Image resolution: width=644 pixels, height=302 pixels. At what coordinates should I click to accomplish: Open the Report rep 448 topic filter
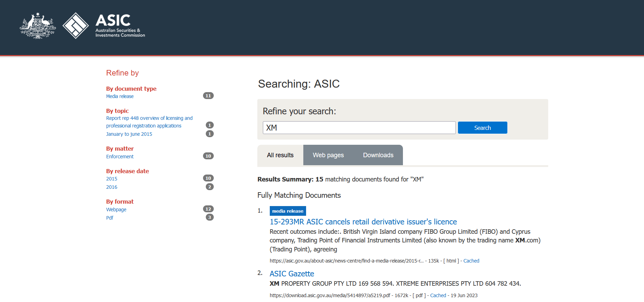pos(149,122)
